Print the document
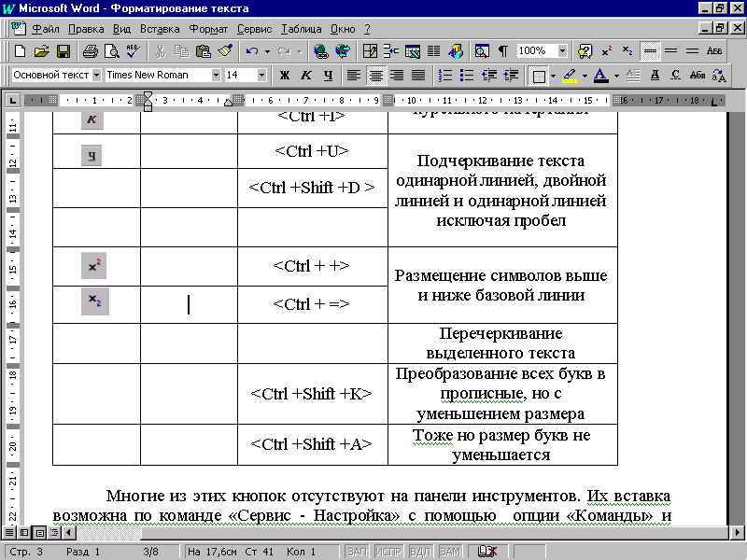This screenshot has height=560, width=747. [x=90, y=50]
